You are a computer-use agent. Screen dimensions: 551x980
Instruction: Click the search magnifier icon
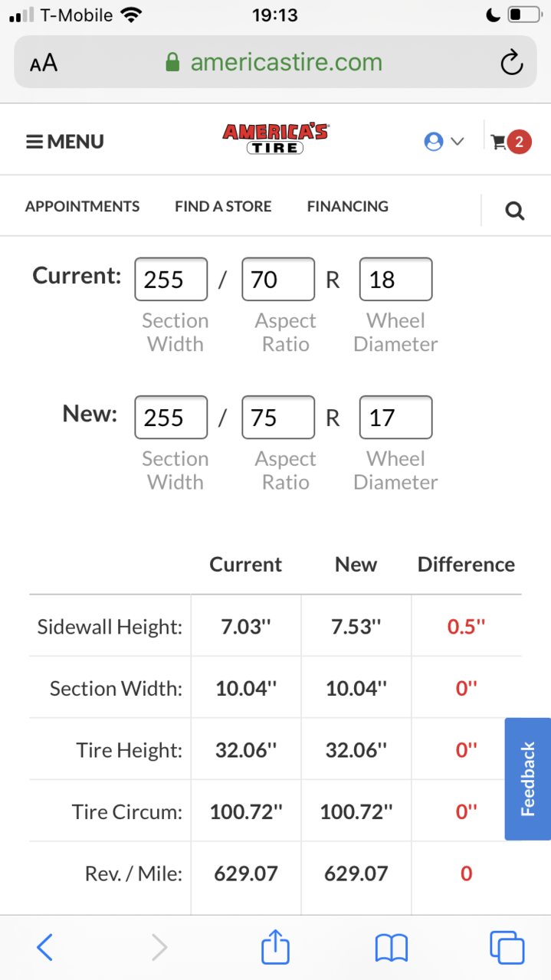click(515, 211)
